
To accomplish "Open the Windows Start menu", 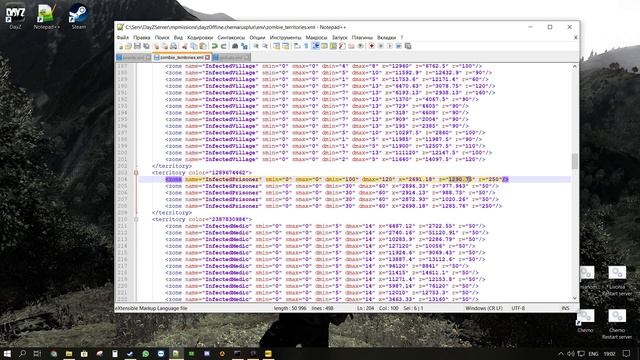I will tap(7, 353).
